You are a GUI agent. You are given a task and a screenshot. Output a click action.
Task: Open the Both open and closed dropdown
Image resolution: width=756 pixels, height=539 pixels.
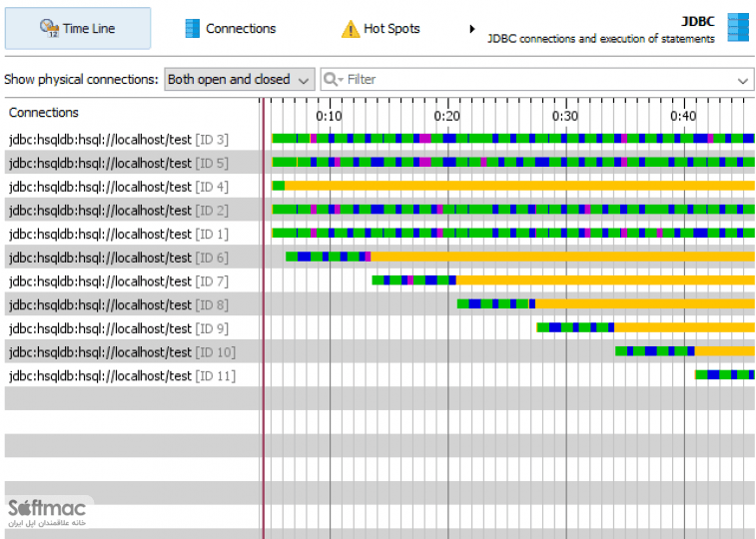pyautogui.click(x=239, y=79)
